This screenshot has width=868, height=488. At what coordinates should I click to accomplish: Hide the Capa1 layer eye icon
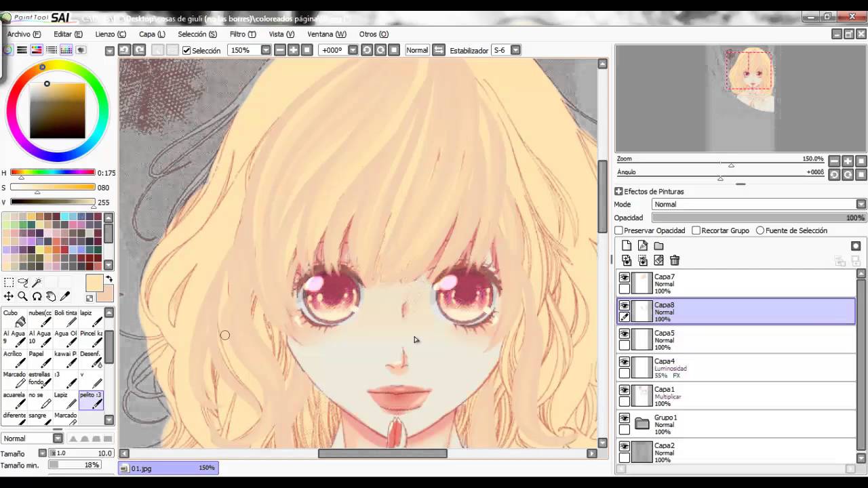point(625,390)
